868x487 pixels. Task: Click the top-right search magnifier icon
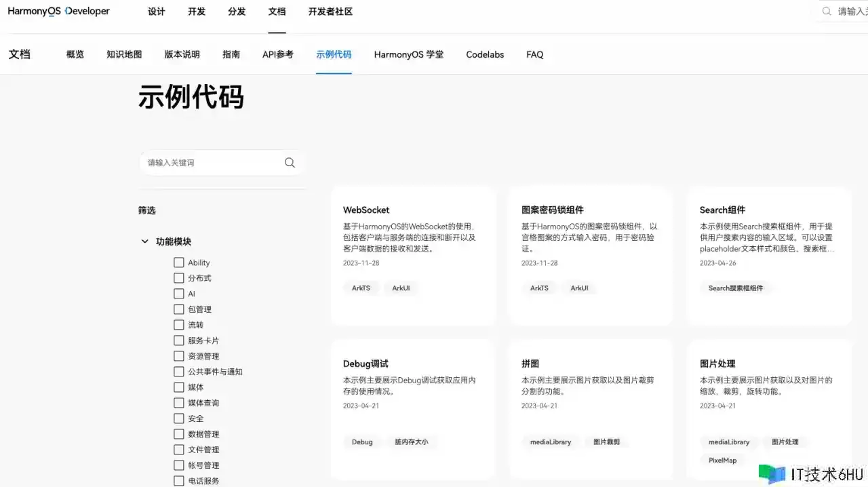pos(827,12)
